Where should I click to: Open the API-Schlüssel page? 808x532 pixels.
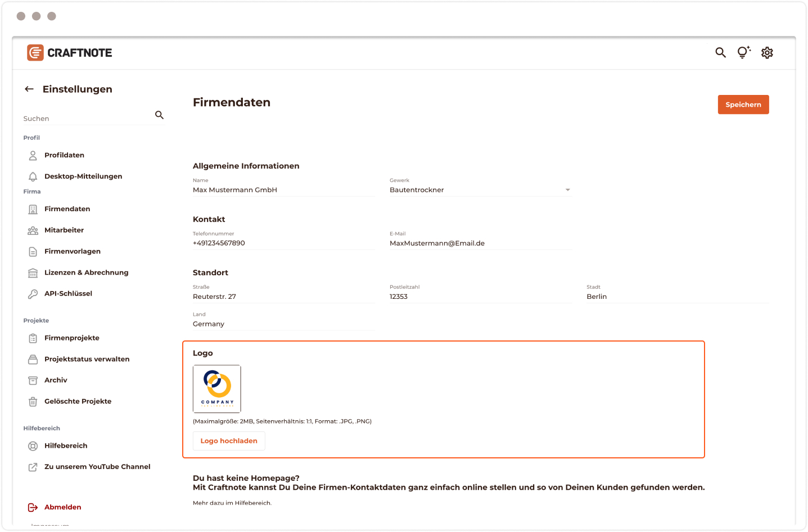[x=68, y=294]
